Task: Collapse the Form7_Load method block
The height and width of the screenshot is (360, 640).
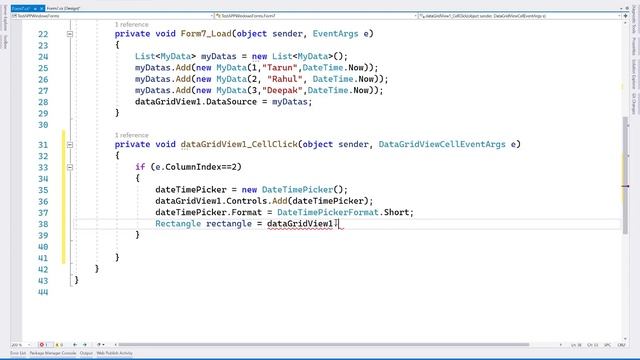Action: 70,34
